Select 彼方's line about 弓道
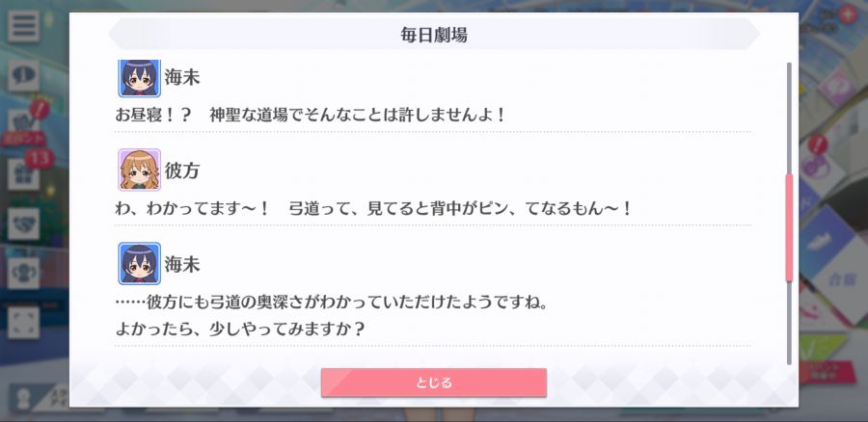Viewport: 868px width, 422px height. coord(373,209)
